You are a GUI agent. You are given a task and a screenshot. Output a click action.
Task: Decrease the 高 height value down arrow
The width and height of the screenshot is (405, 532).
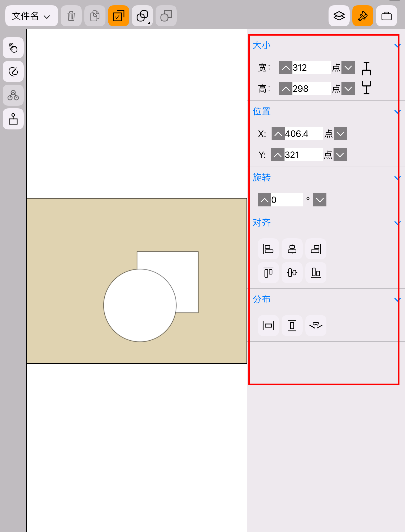[348, 89]
